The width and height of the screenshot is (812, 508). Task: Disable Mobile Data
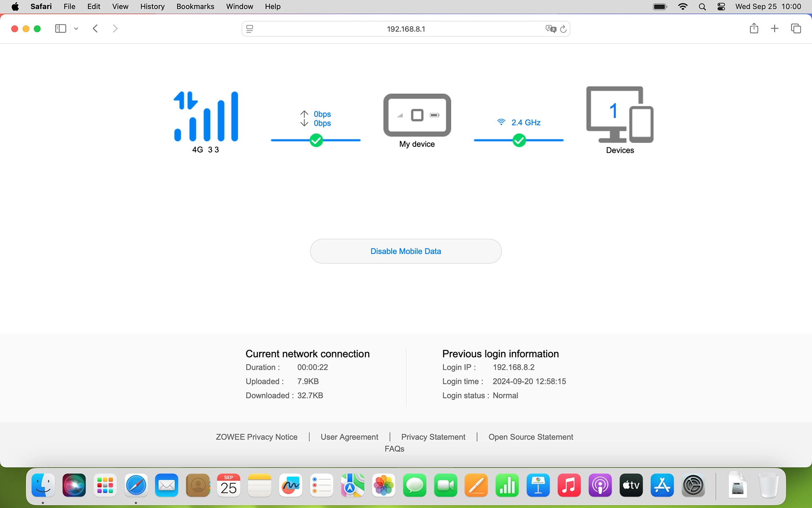(406, 251)
